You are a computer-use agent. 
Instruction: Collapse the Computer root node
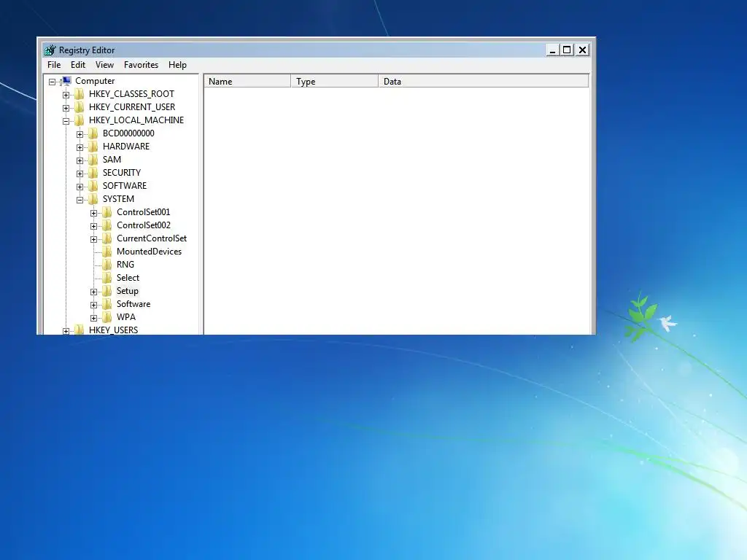point(52,82)
